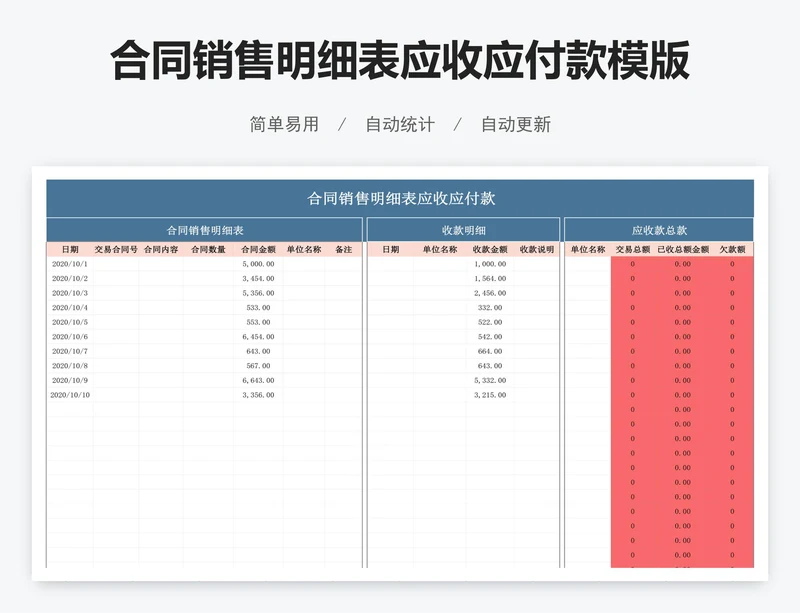Click the 交易合同号 column header
This screenshot has height=613, width=800.
coord(116,250)
